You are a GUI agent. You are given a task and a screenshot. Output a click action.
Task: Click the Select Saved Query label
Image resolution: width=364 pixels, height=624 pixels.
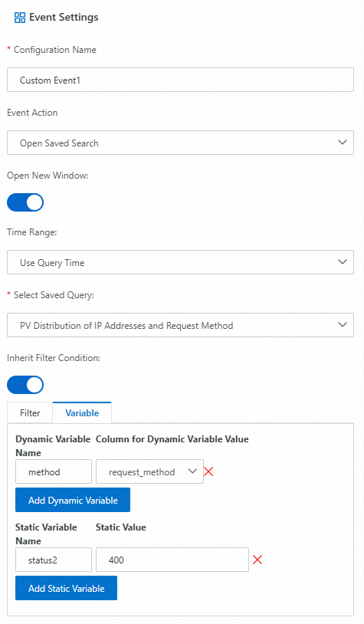click(54, 295)
